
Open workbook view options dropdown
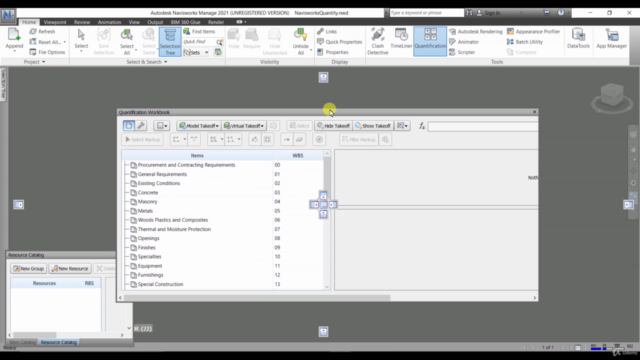(161, 126)
